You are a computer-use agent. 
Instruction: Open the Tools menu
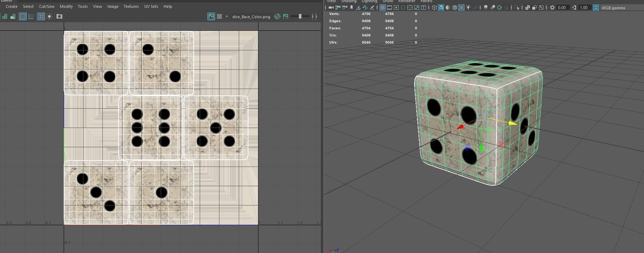[83, 6]
